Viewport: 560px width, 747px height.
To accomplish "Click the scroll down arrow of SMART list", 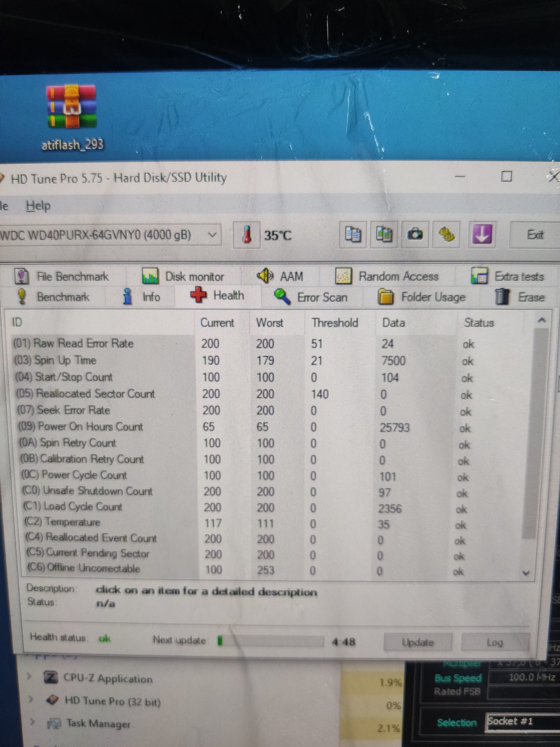I will [x=526, y=573].
